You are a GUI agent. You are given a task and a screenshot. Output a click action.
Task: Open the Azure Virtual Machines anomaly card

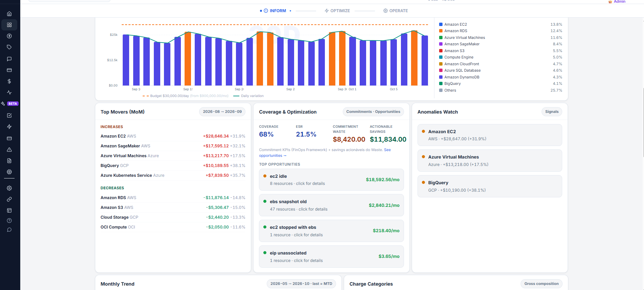tap(490, 161)
